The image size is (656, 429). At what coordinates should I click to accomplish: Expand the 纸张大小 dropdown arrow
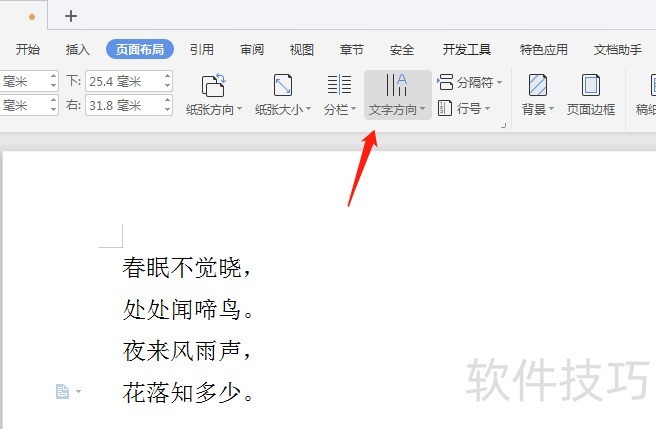309,110
